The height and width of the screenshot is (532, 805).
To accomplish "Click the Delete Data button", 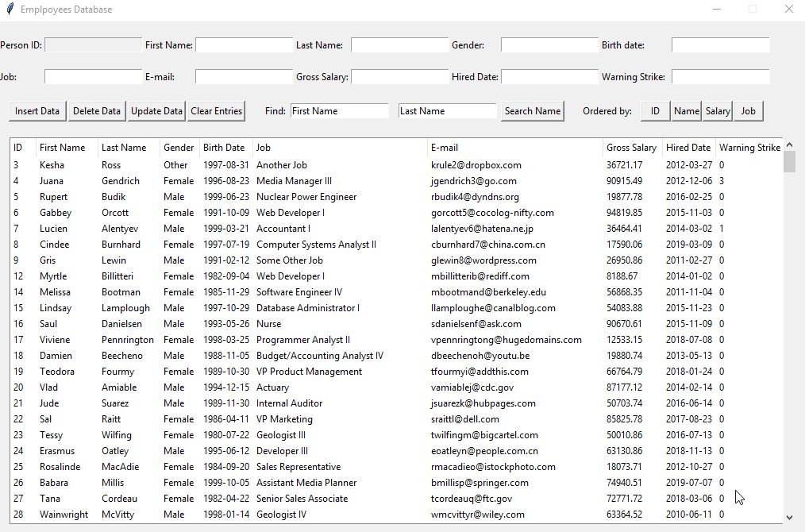I will [96, 111].
